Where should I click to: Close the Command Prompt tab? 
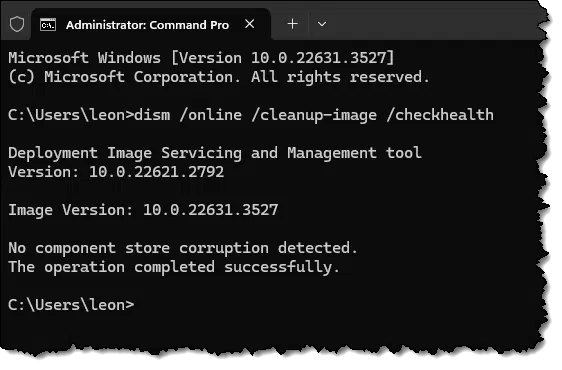coord(249,24)
